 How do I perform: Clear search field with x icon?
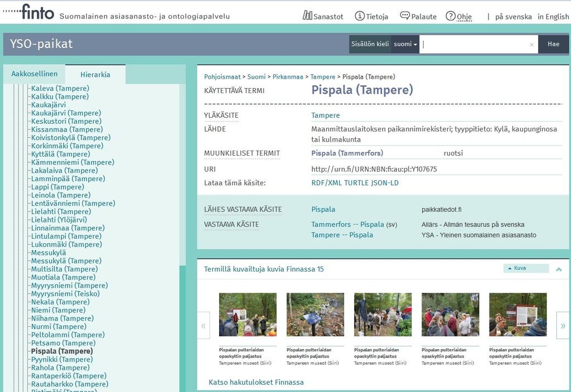tap(531, 45)
